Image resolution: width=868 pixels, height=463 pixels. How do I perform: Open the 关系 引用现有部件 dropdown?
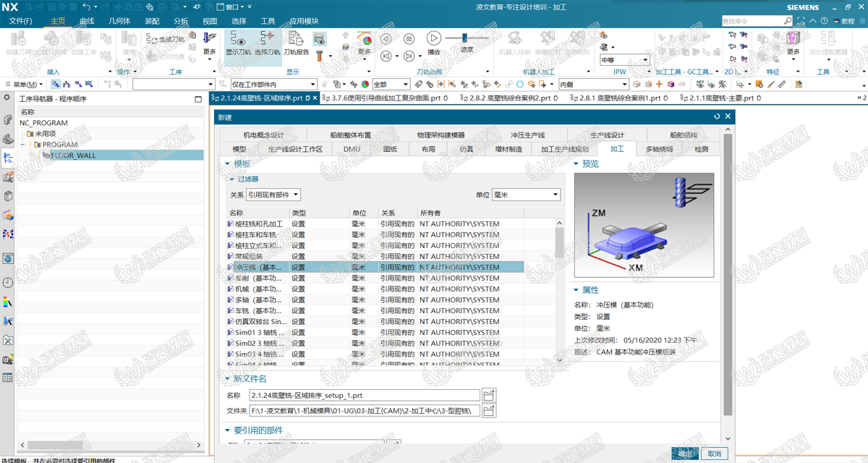(273, 195)
